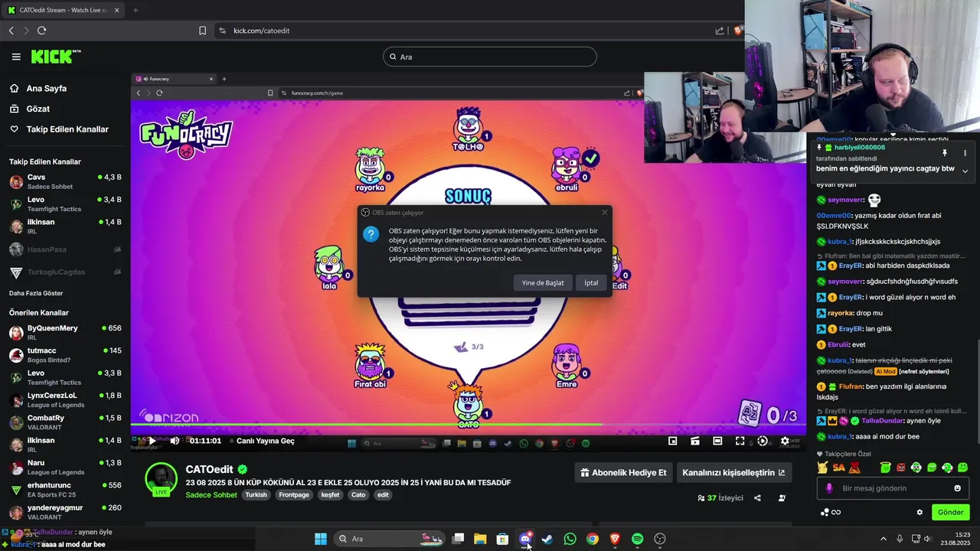Open Takip Edilen Kanallar
This screenshot has height=551, width=980.
67,129
